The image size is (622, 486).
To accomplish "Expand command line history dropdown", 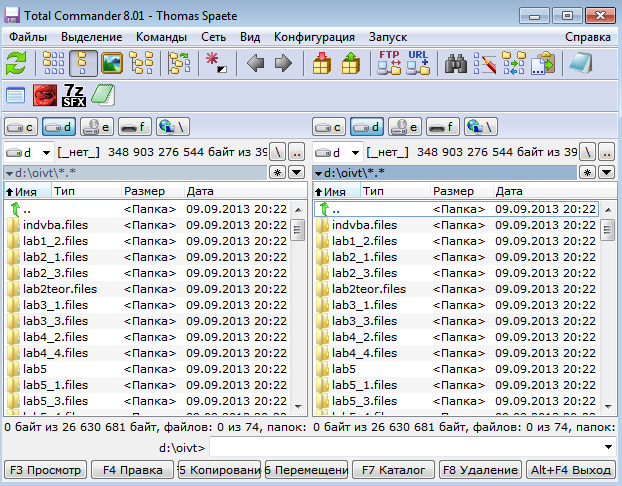I will tap(608, 447).
